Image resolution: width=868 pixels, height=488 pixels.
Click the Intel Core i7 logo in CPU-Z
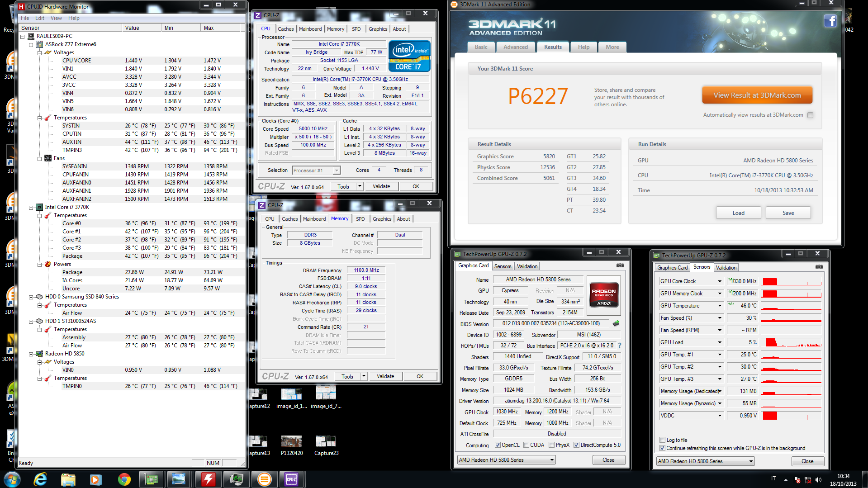point(409,56)
